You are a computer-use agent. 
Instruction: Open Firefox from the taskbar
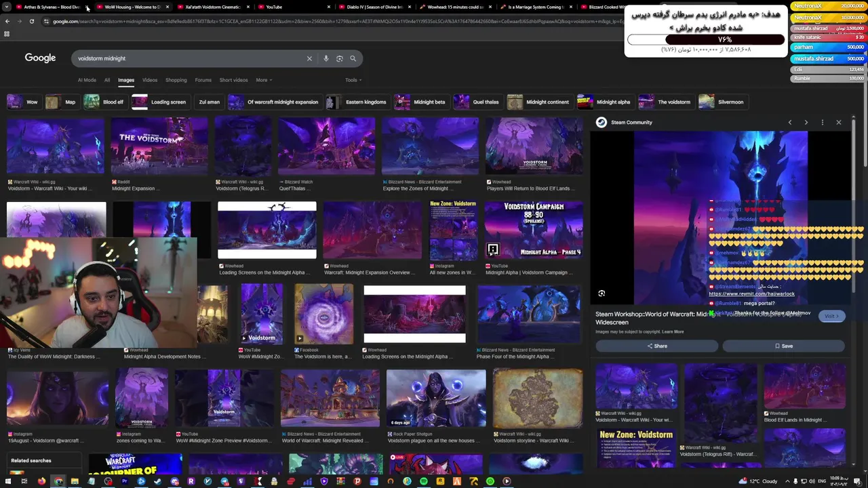pos(41,481)
